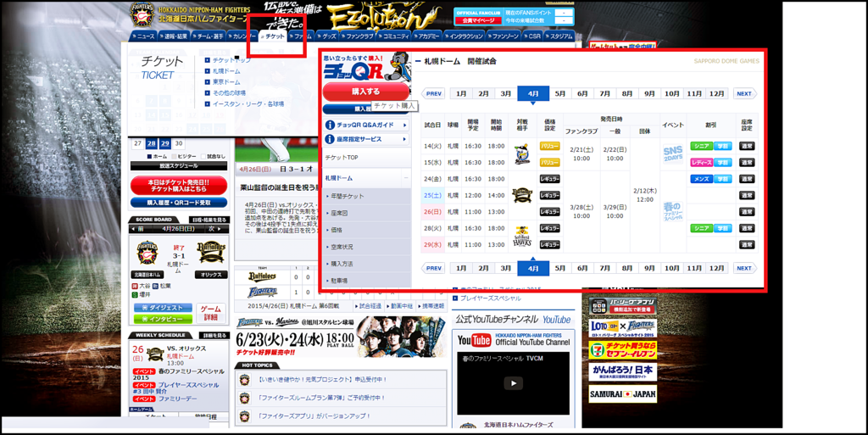The width and height of the screenshot is (868, 435).
Task: Collapse the 札幌ドーム sidebar section
Action: point(406,178)
